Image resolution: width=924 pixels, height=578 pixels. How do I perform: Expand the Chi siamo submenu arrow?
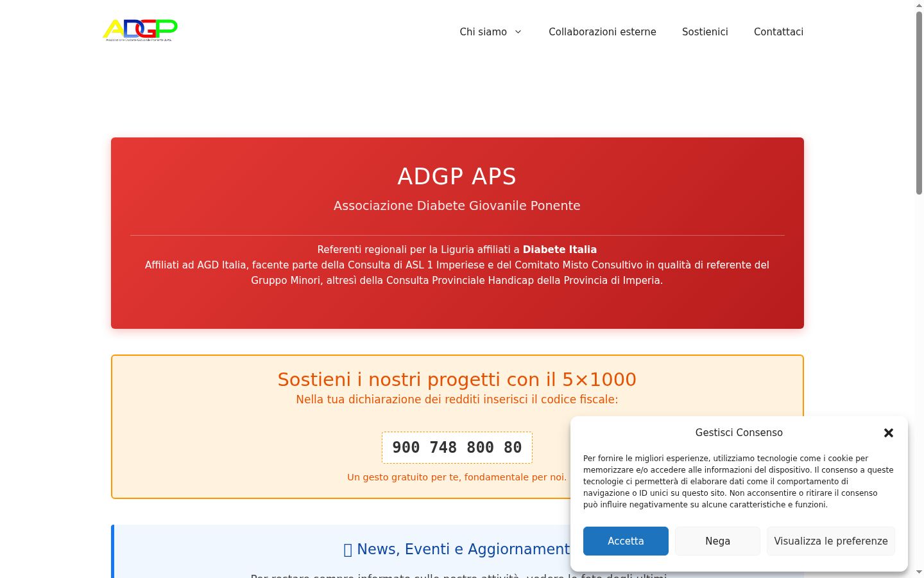(x=518, y=31)
